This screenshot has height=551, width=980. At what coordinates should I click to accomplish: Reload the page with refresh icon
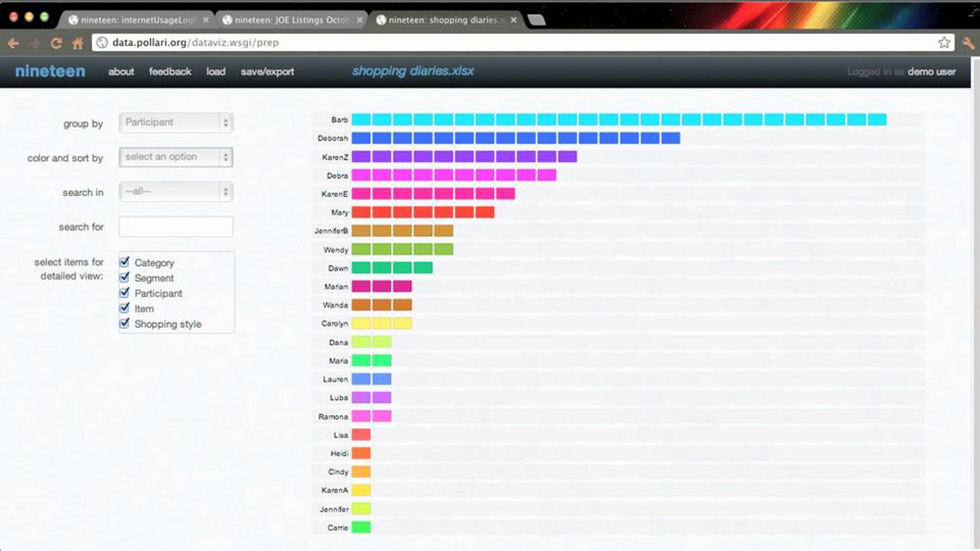click(x=56, y=43)
